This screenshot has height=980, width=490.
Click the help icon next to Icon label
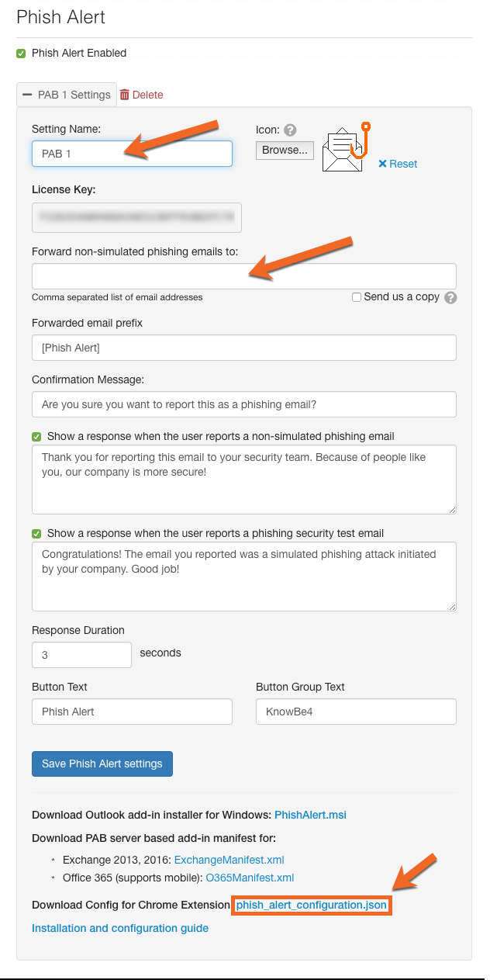(290, 130)
